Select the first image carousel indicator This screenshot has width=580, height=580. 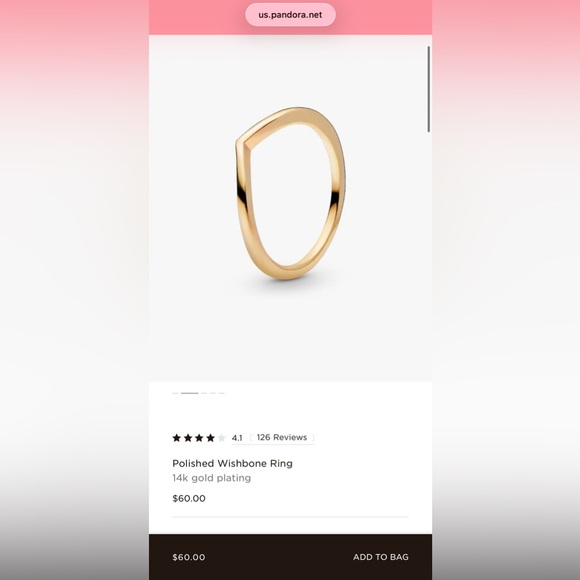175,393
